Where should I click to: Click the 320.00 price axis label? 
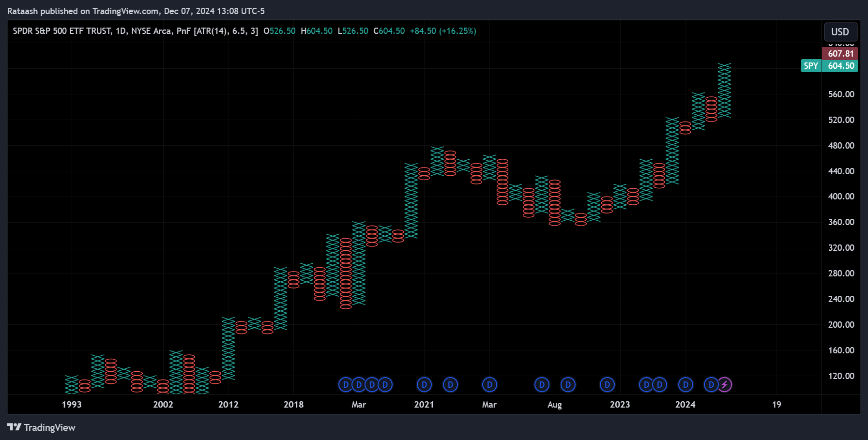click(841, 248)
